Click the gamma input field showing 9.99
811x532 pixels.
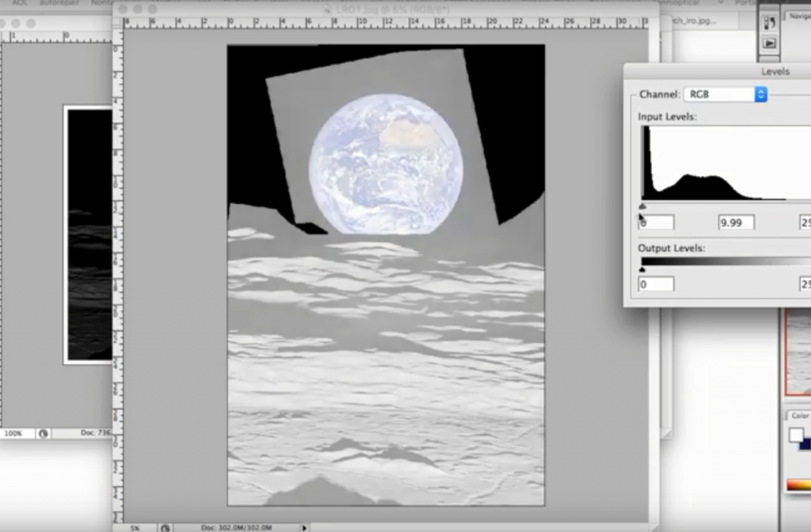tap(736, 223)
